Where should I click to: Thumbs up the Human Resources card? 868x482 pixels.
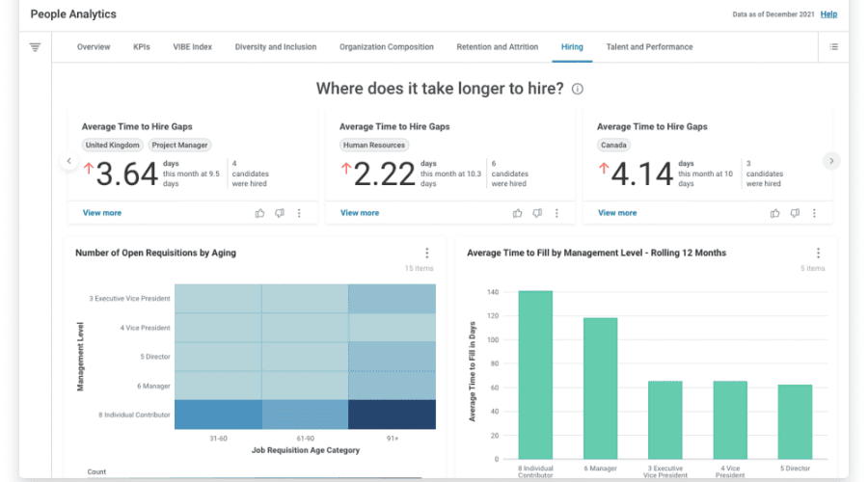517,213
